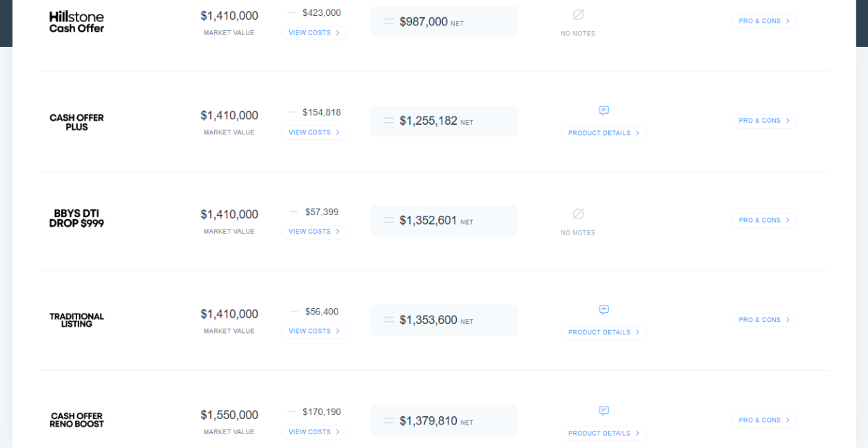868x448 pixels.
Task: View Product Details for Cash Offer Reno Boost
Action: tap(603, 434)
